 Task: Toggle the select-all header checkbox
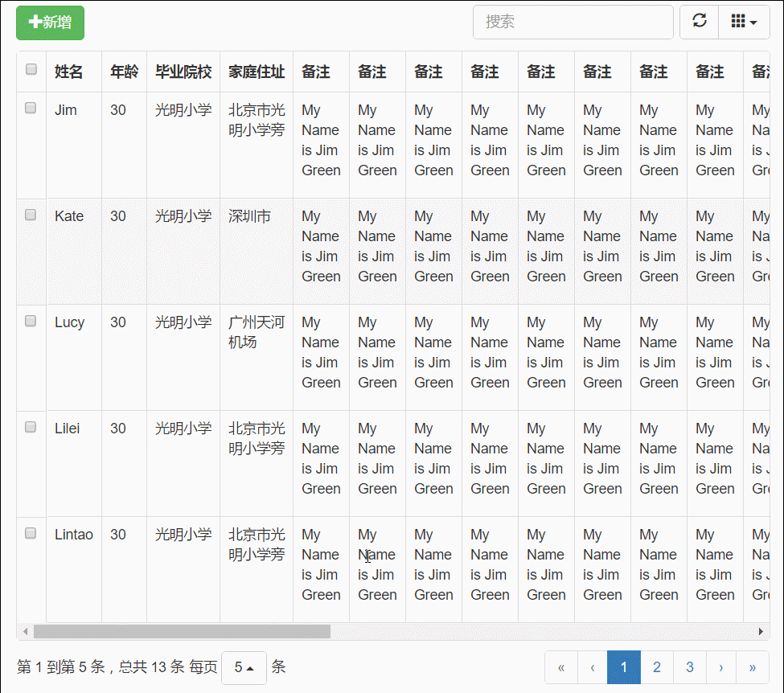click(31, 69)
